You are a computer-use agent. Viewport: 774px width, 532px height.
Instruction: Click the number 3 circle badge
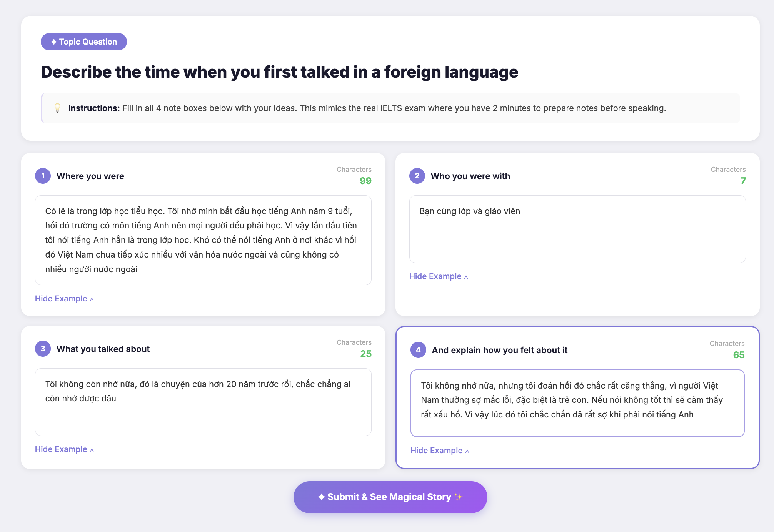(x=43, y=349)
